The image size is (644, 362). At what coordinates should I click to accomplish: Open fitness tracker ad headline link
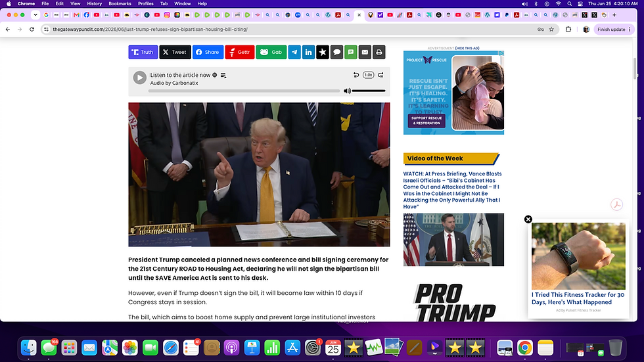[578, 298]
